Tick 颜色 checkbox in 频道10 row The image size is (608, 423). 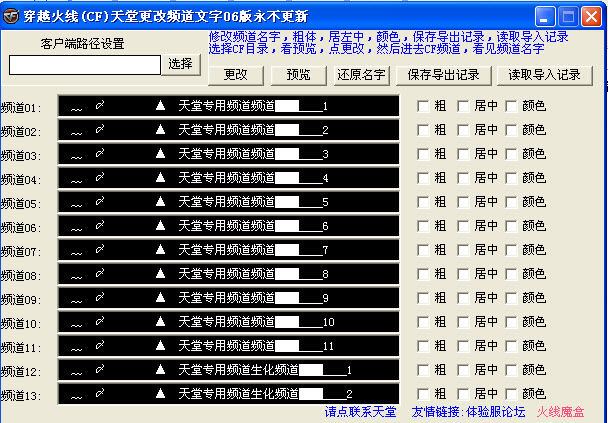[x=511, y=322]
